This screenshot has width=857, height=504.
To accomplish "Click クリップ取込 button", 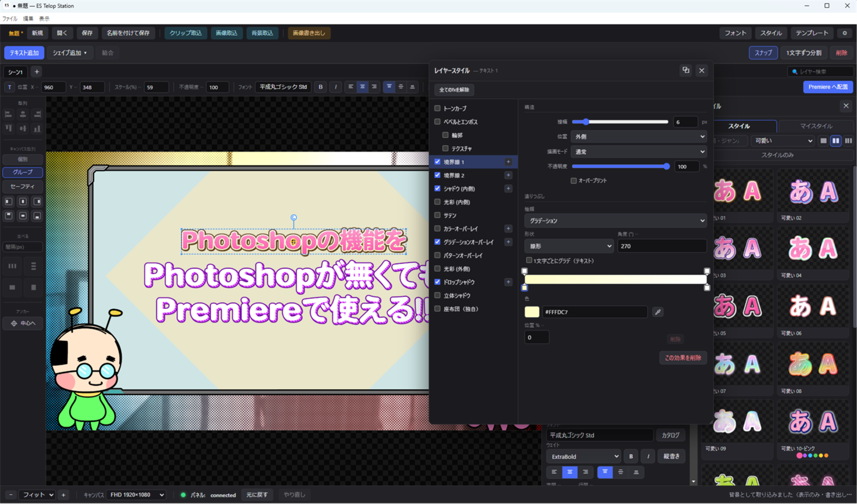I will pyautogui.click(x=186, y=33).
